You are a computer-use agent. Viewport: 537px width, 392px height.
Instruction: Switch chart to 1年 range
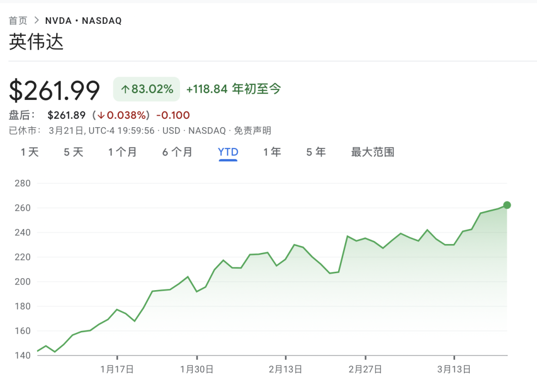click(x=272, y=152)
